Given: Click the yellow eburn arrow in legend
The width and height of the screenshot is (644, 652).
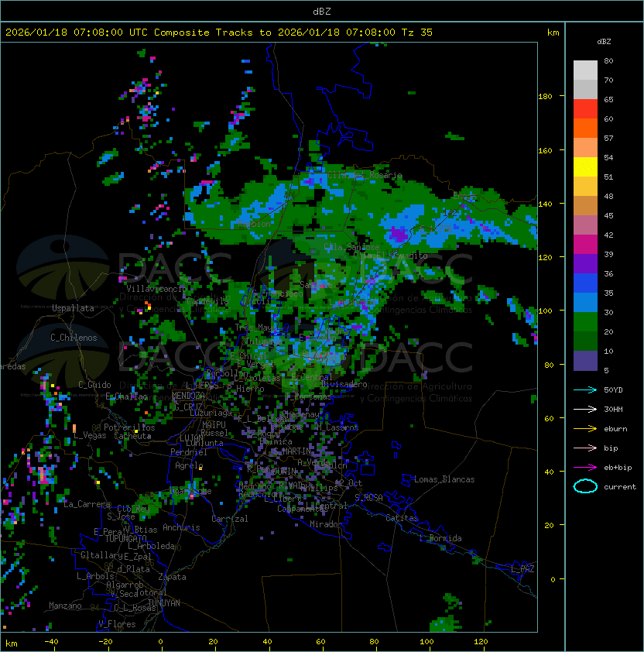Looking at the screenshot, I should (585, 429).
